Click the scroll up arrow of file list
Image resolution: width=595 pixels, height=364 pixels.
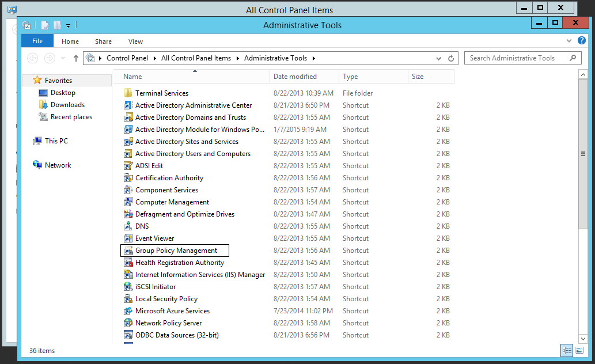[583, 74]
